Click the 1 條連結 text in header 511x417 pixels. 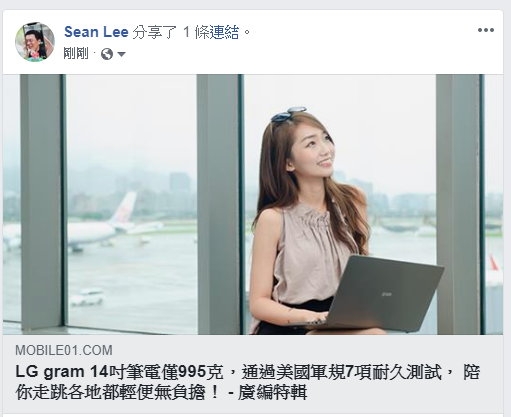(x=211, y=32)
